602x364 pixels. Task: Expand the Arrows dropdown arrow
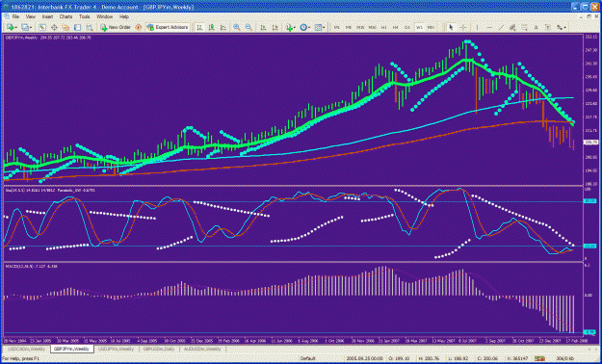click(565, 27)
